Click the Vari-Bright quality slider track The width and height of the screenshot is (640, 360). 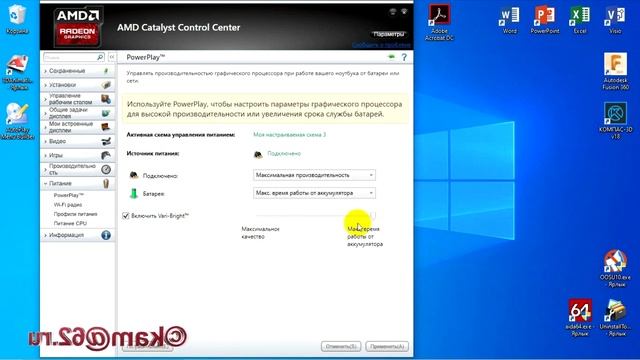pyautogui.click(x=315, y=215)
